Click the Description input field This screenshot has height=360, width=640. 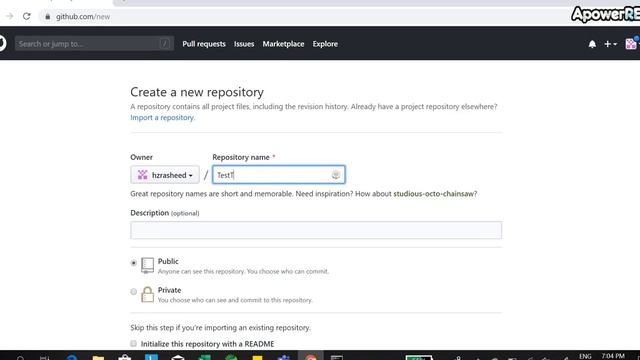(316, 230)
